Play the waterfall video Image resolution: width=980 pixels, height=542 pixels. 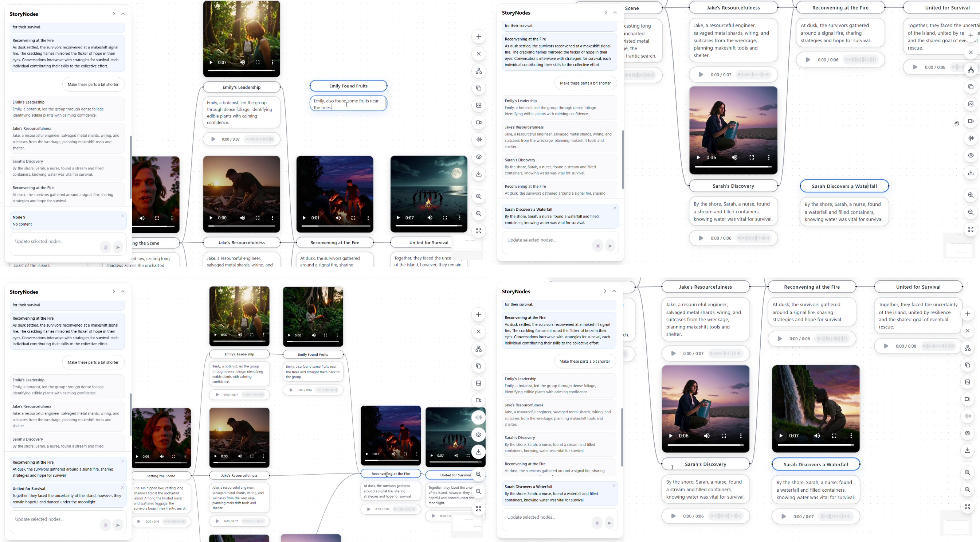(x=781, y=436)
